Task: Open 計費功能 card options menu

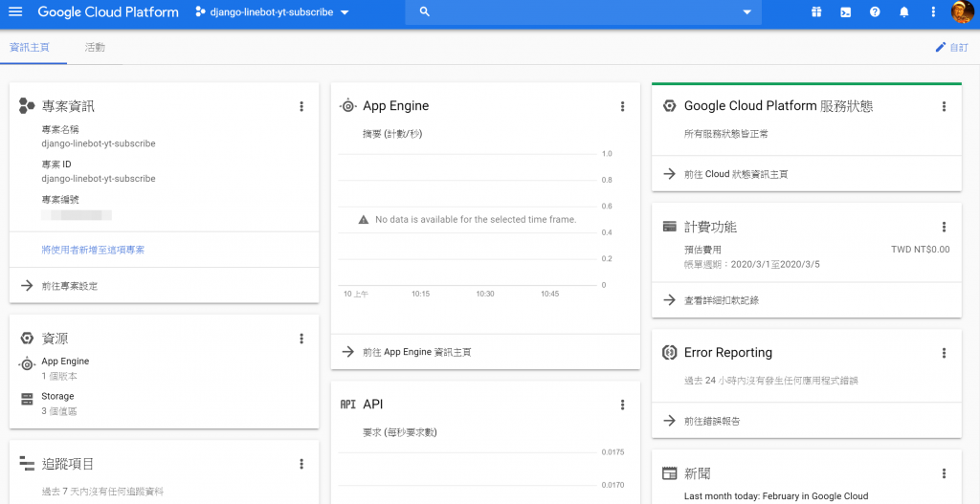Action: pyautogui.click(x=944, y=227)
